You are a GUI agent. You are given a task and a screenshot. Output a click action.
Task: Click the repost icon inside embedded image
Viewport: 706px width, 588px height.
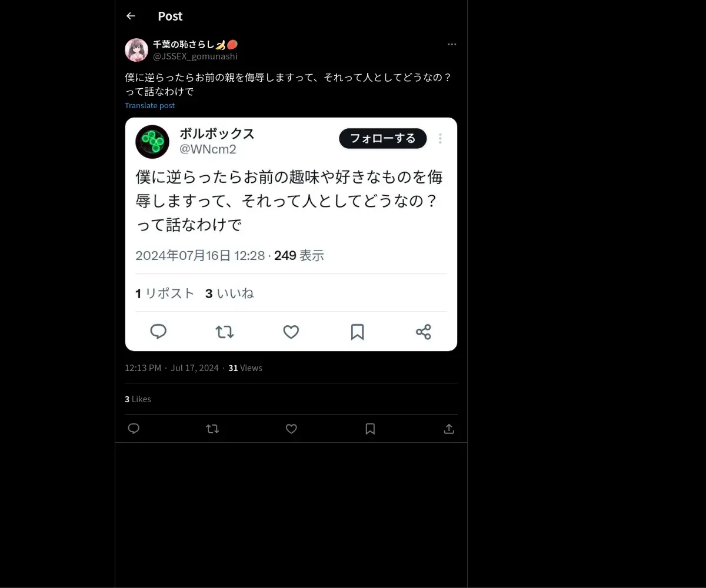[x=225, y=332]
